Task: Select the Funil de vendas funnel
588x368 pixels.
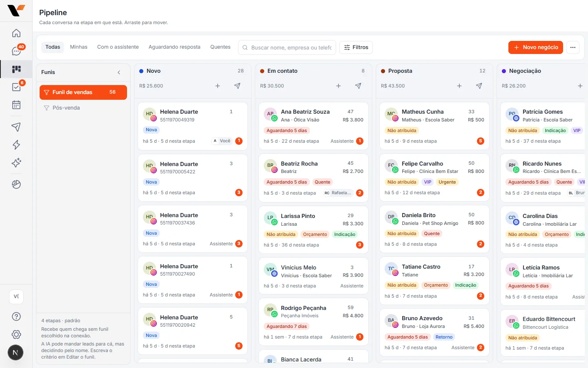Action: pyautogui.click(x=83, y=92)
